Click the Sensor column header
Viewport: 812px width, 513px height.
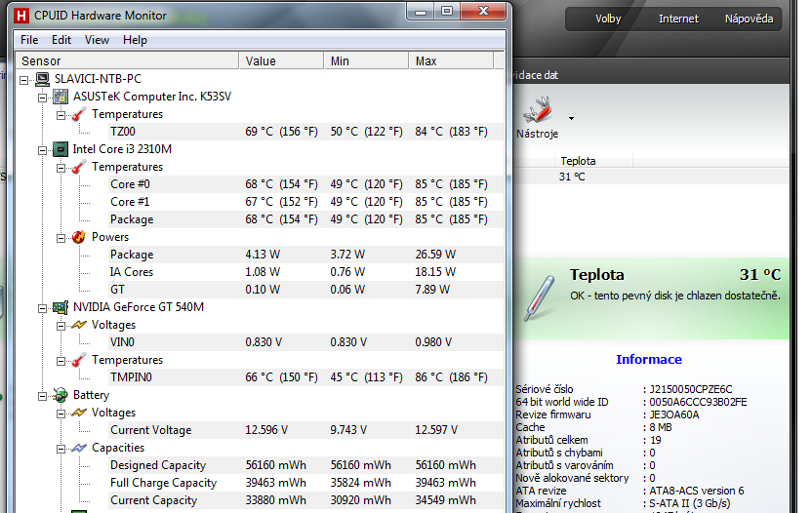click(x=128, y=60)
